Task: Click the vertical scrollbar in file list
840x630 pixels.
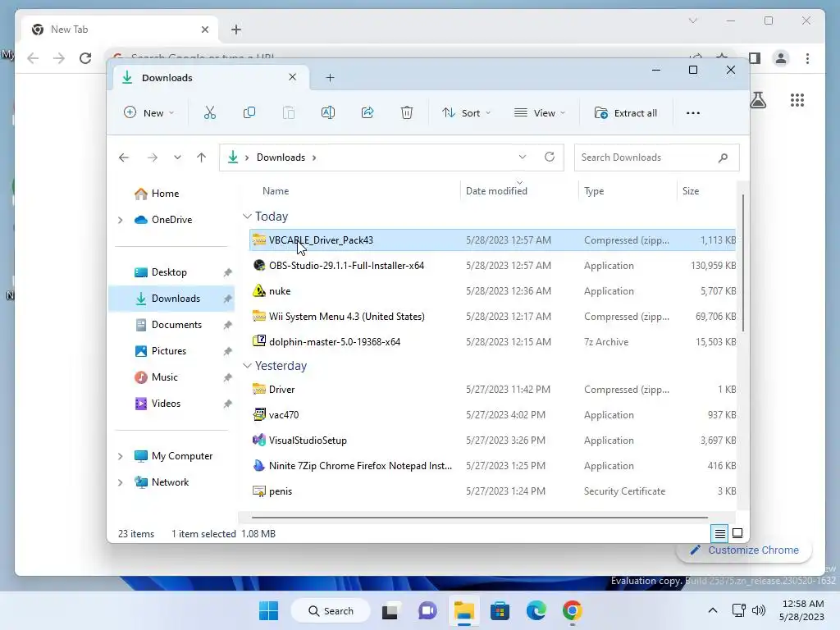Action: (x=743, y=262)
